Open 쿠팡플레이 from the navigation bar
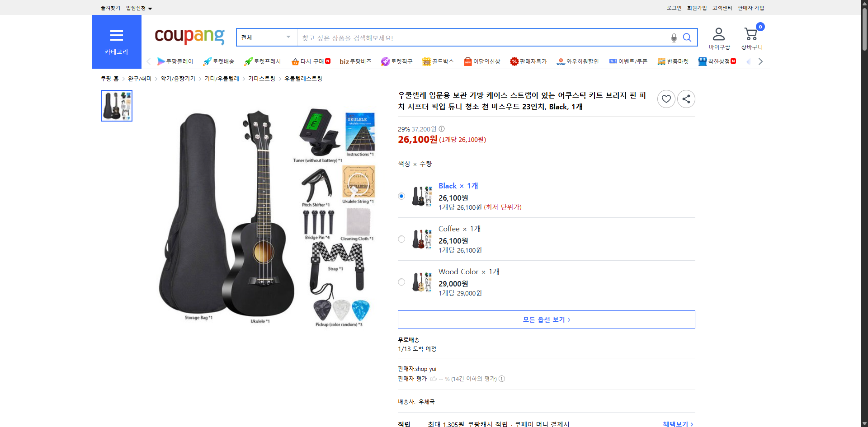868x427 pixels. 175,61
